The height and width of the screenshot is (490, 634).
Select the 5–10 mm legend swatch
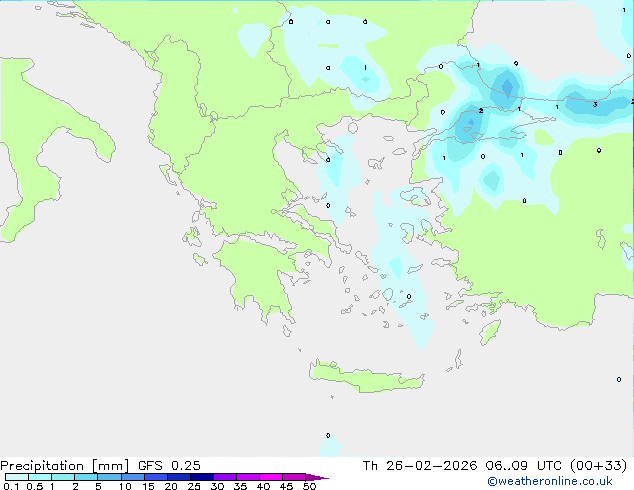[109, 477]
